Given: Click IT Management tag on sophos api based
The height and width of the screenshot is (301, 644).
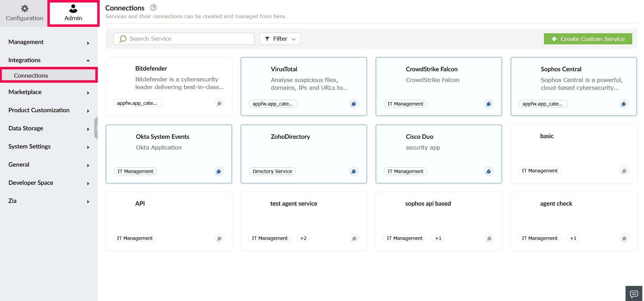Looking at the screenshot, I should click(405, 238).
